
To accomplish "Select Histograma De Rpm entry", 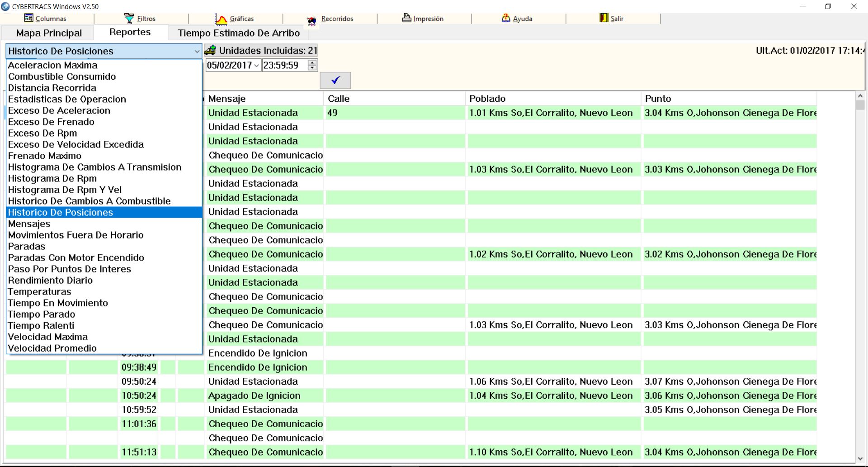I will 104,178.
